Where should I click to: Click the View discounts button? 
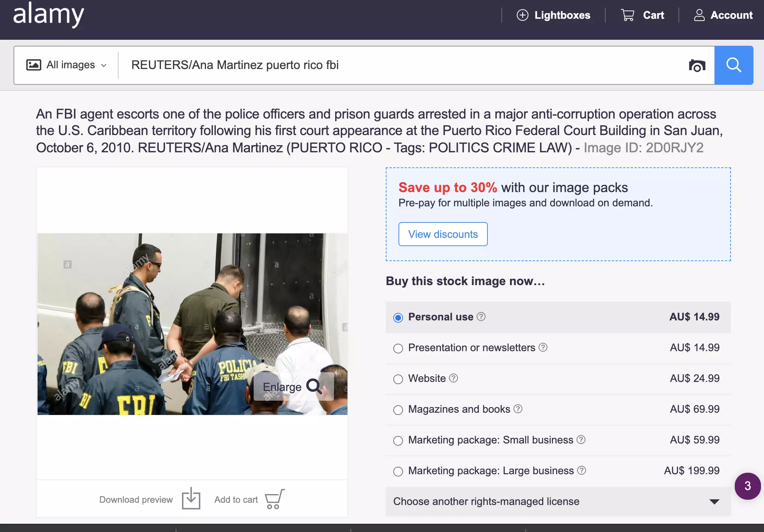click(443, 234)
